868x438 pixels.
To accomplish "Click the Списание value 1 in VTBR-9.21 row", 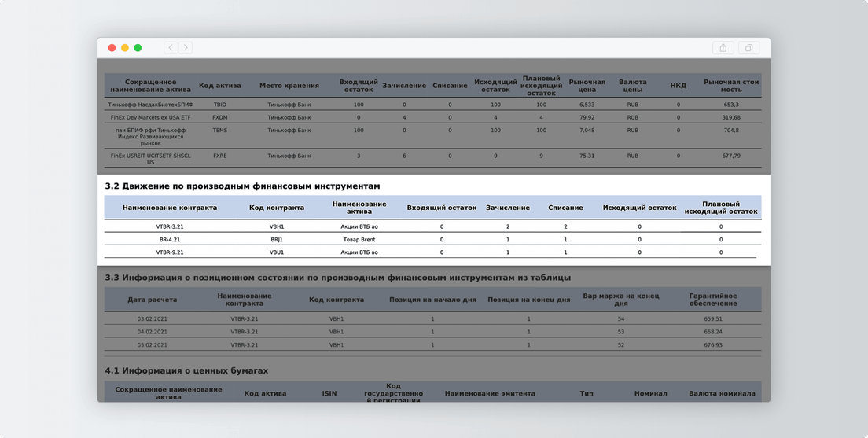I will pos(565,252).
